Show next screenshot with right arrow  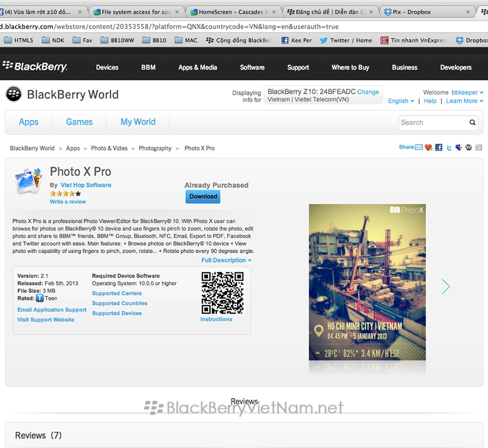pos(445,286)
